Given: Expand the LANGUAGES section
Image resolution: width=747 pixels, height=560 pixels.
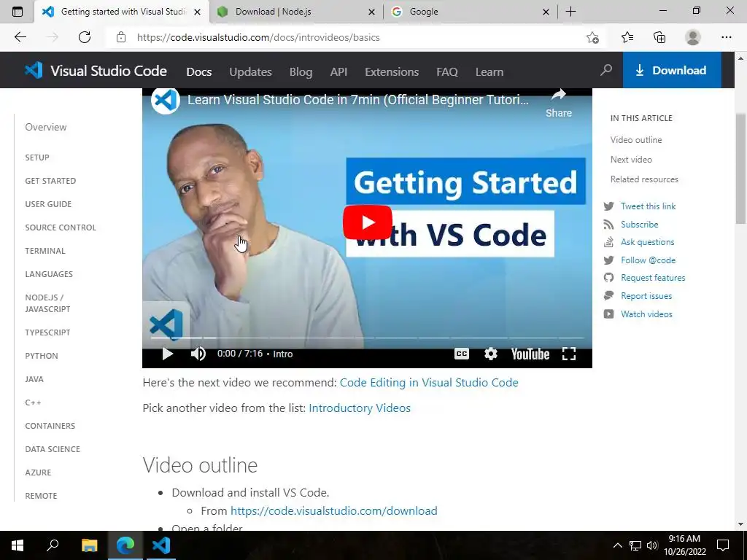Looking at the screenshot, I should [49, 274].
